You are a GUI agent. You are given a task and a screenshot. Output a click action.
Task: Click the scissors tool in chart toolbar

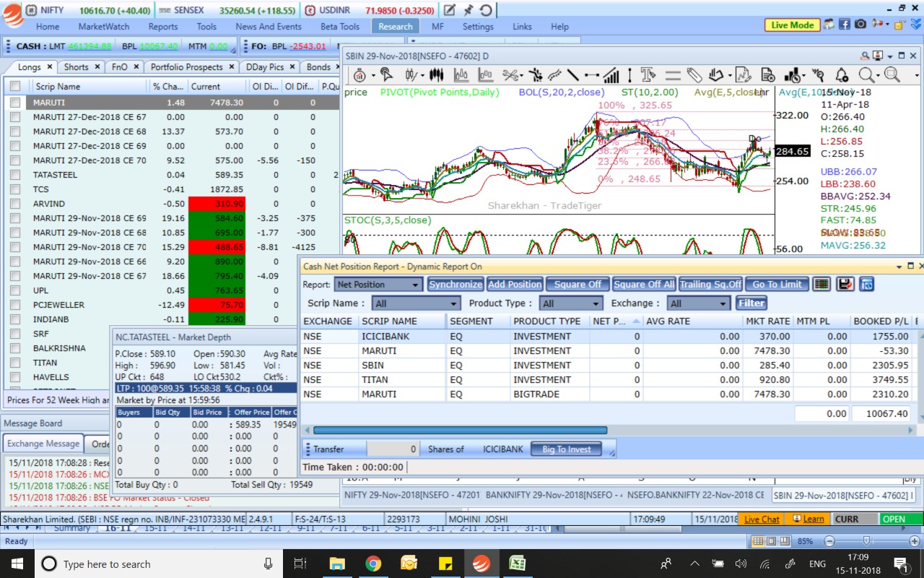click(x=510, y=74)
